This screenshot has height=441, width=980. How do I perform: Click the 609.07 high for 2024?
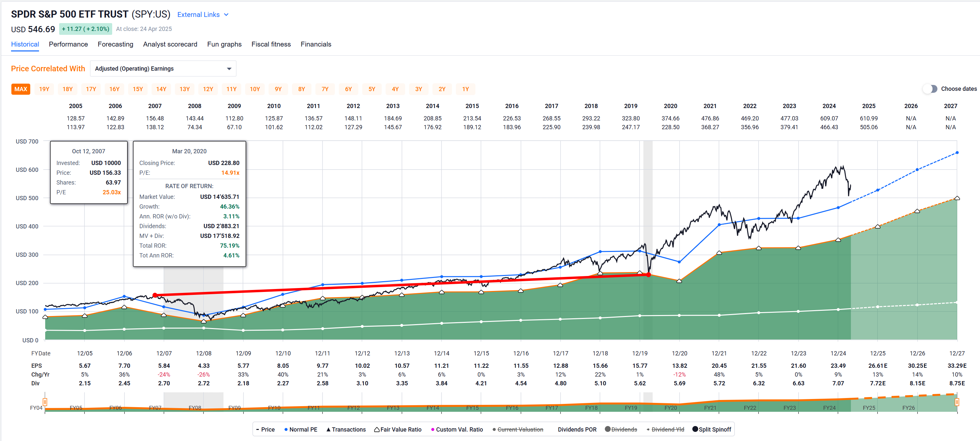[x=829, y=118]
